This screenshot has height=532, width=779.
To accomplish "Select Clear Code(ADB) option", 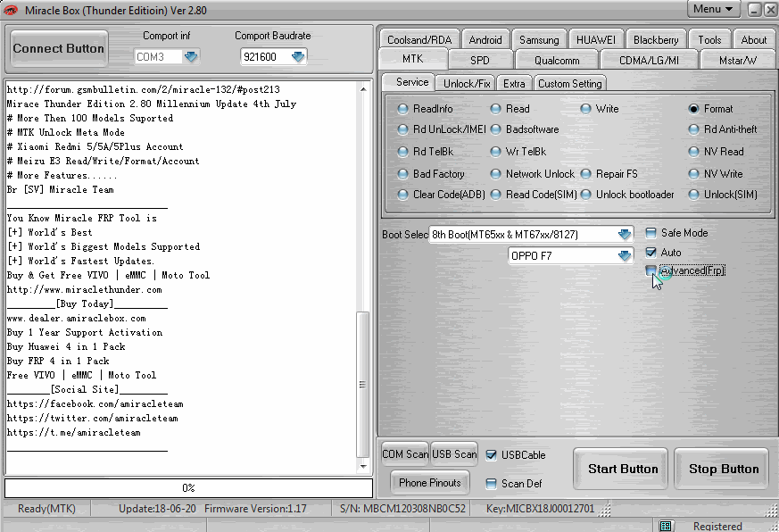I will click(x=403, y=195).
